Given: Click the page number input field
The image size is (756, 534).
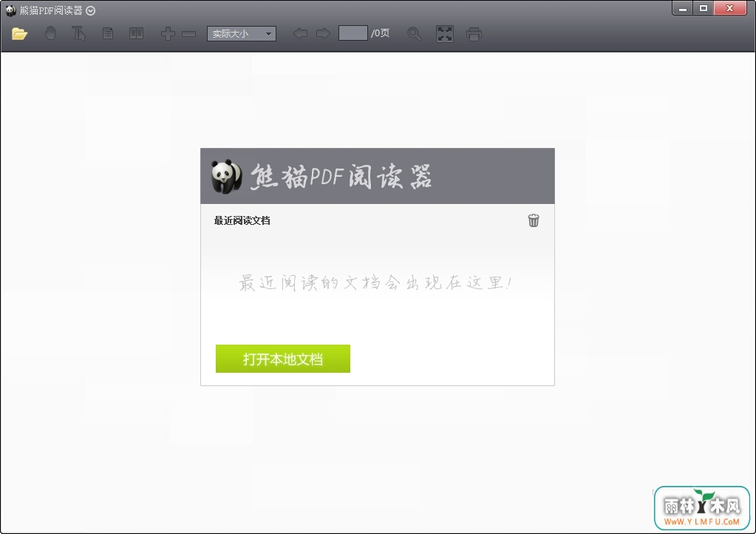Looking at the screenshot, I should click(x=353, y=33).
